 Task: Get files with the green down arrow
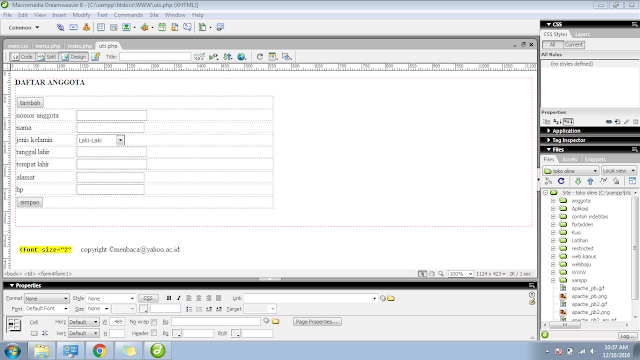point(578,181)
